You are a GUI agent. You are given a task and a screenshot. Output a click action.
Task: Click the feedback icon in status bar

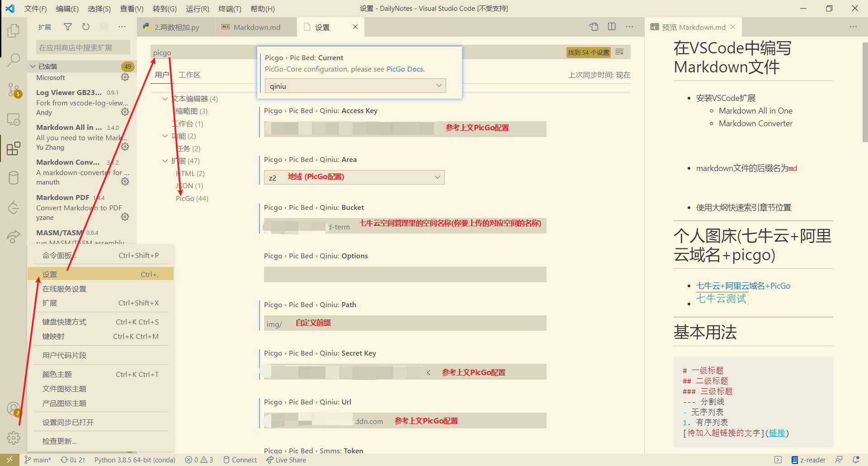pyautogui.click(x=839, y=460)
